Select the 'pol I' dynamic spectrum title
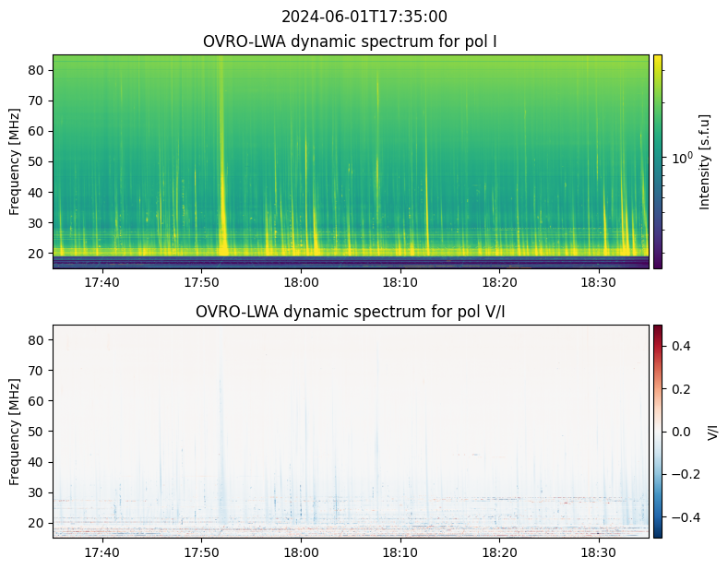 (351, 41)
